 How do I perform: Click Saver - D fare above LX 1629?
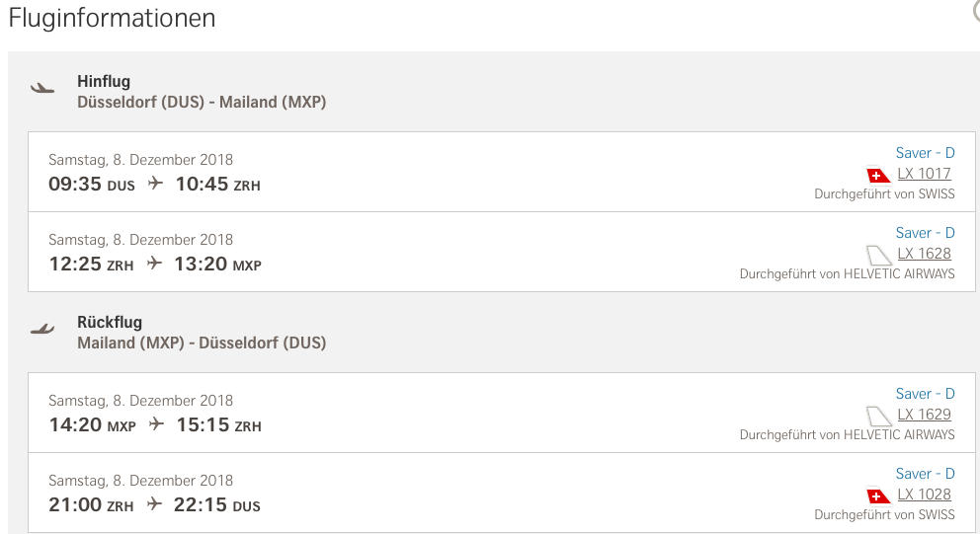[925, 394]
